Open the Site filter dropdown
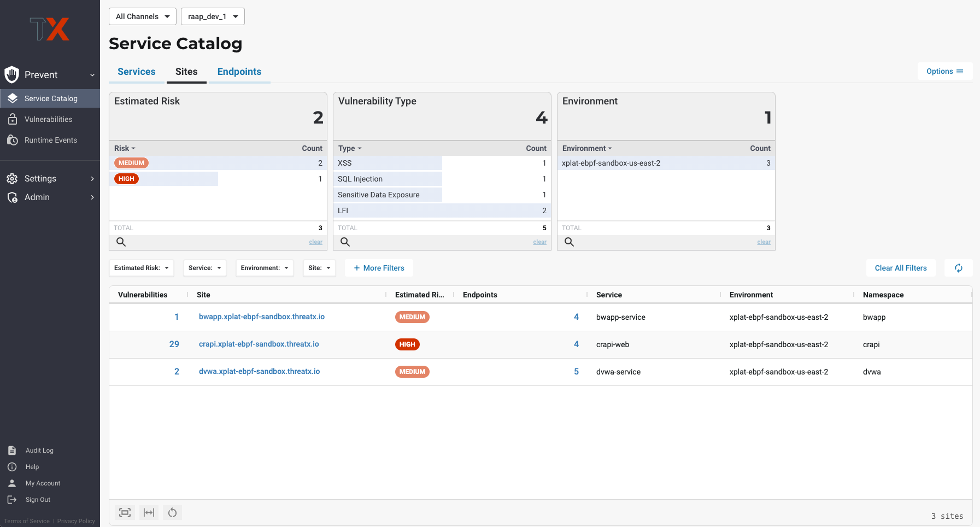 coord(319,268)
